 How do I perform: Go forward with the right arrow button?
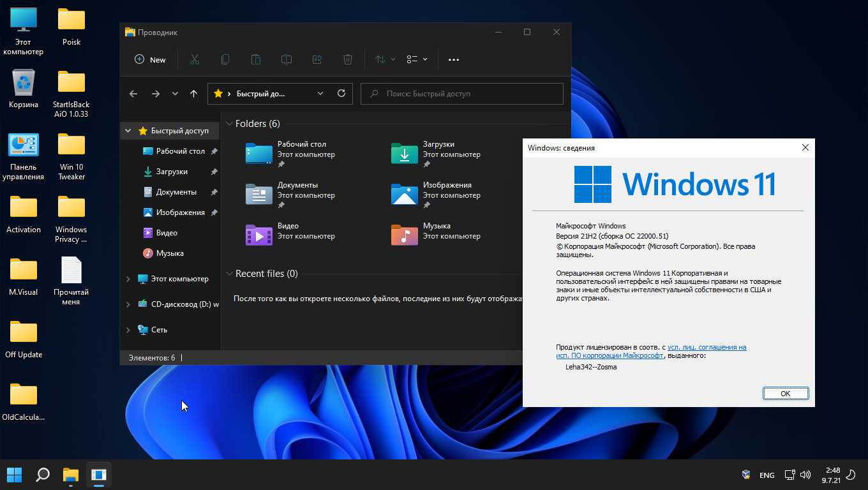pyautogui.click(x=155, y=94)
